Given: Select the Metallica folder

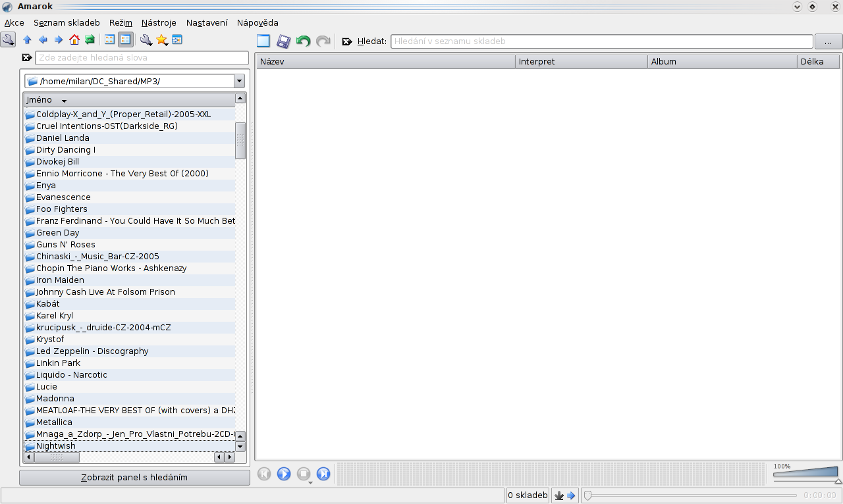Looking at the screenshot, I should 54,422.
